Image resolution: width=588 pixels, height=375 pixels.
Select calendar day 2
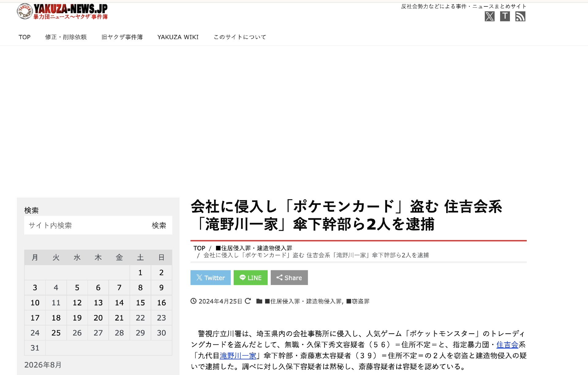pyautogui.click(x=161, y=273)
